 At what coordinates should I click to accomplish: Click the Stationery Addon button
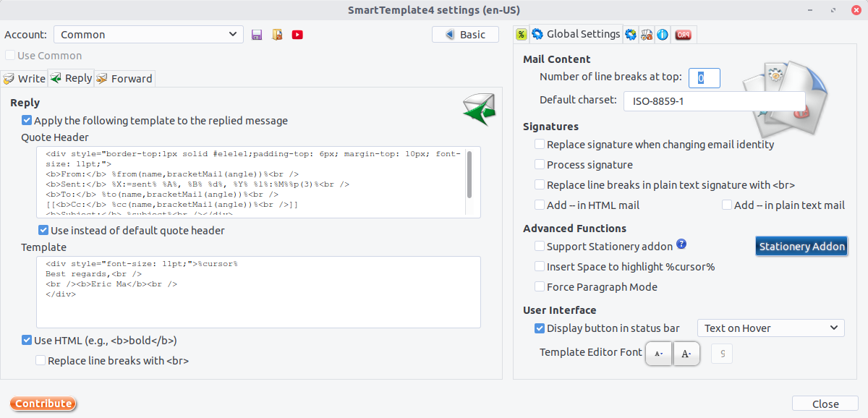click(801, 246)
